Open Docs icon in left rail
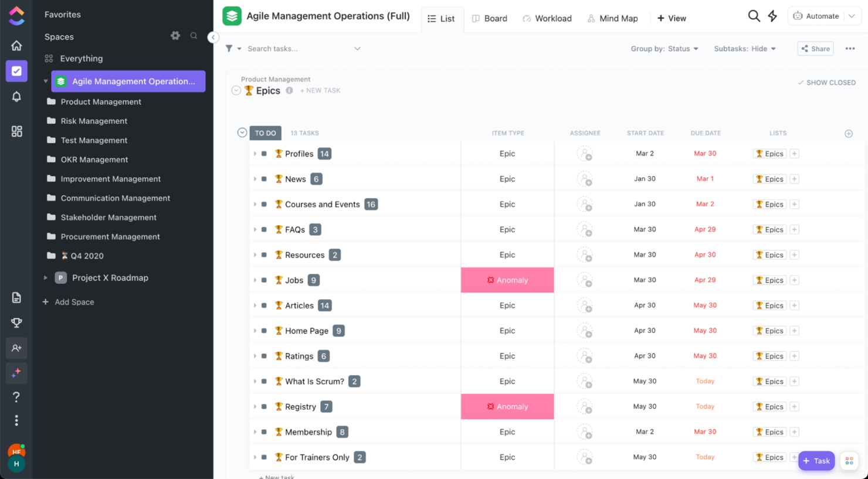Viewport: 868px width, 479px height. click(16, 297)
